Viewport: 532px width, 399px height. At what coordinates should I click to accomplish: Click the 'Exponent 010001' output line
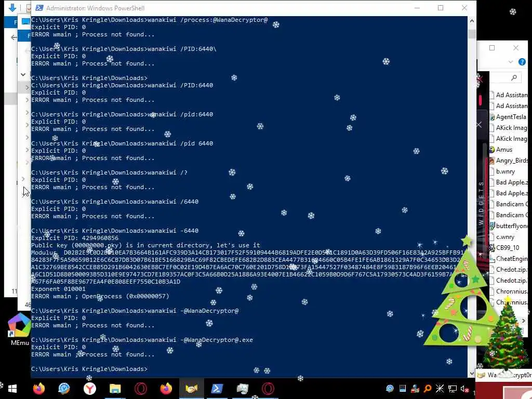pos(58,289)
